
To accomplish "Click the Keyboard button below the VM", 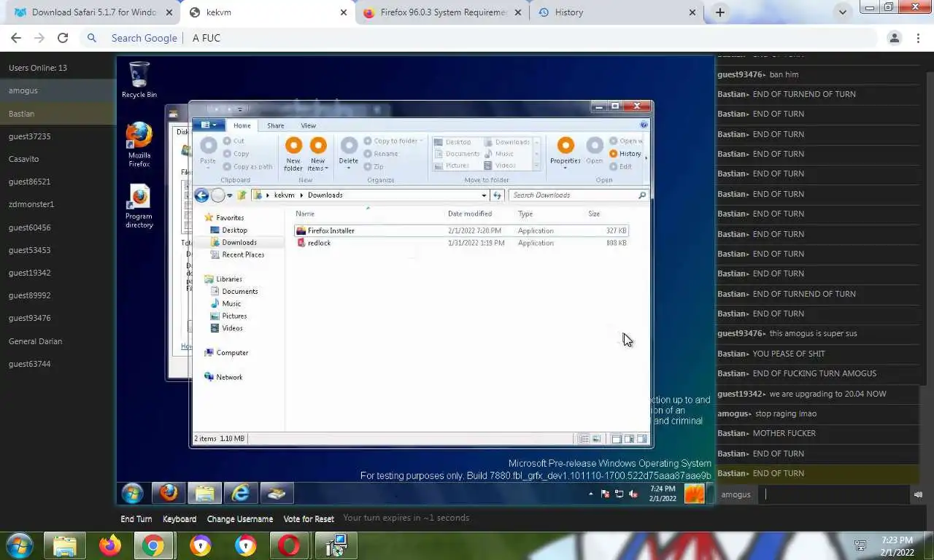I will click(180, 519).
